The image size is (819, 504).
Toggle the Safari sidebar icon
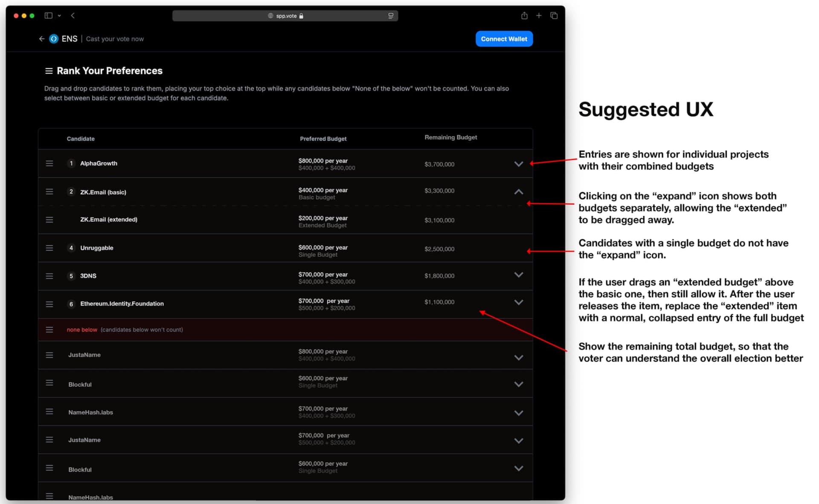(48, 16)
